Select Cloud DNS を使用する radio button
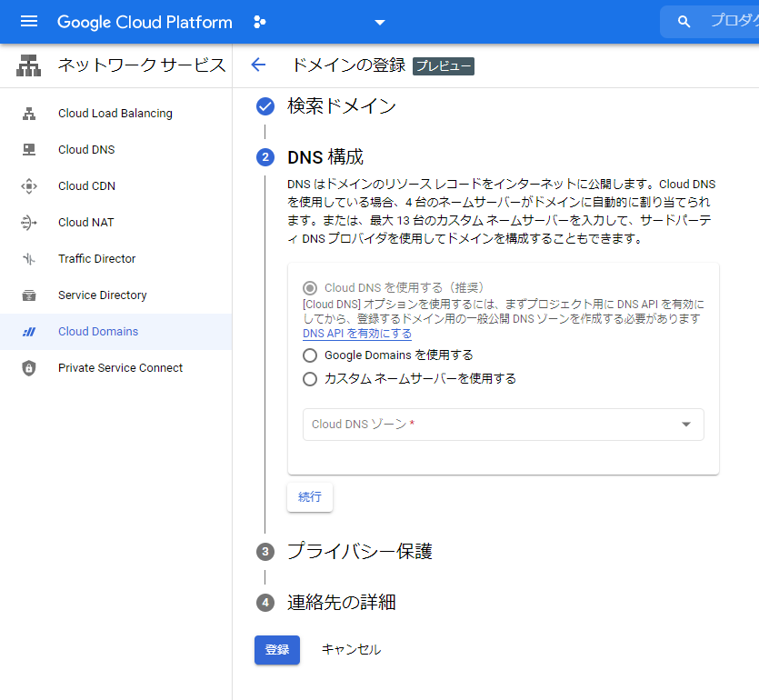The height and width of the screenshot is (700, 759). click(x=310, y=288)
